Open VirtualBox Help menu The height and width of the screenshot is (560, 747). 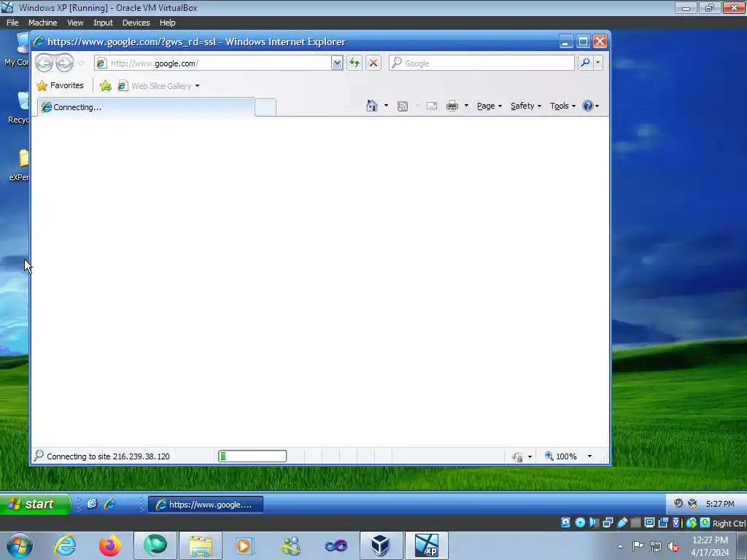coord(167,23)
